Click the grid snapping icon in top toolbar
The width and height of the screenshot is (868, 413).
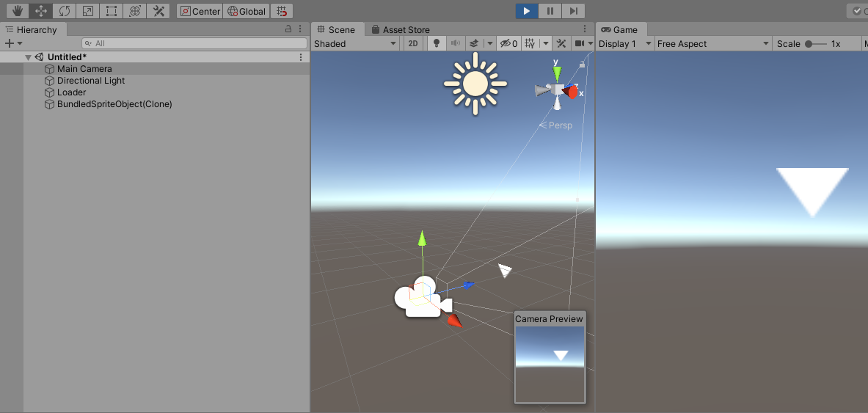coord(282,11)
